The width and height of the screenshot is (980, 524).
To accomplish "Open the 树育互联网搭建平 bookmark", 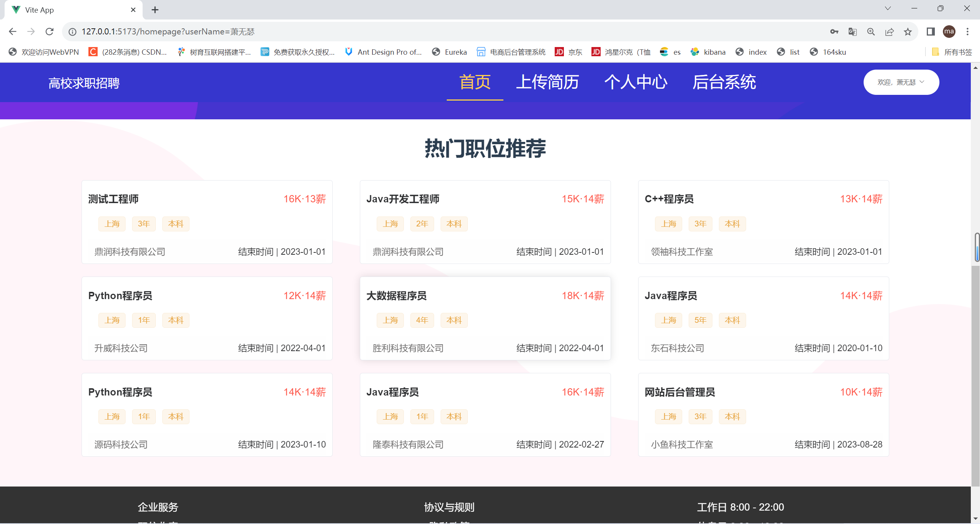I will [214, 52].
